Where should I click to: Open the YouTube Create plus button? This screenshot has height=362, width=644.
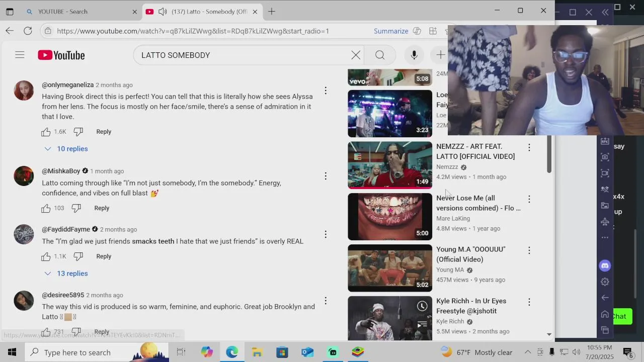[440, 55]
